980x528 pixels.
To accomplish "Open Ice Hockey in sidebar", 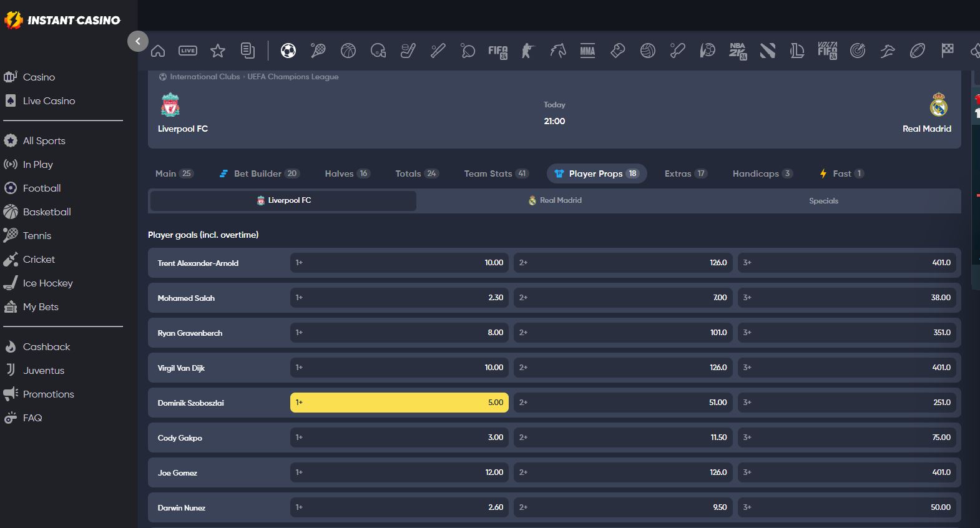I will 47,283.
